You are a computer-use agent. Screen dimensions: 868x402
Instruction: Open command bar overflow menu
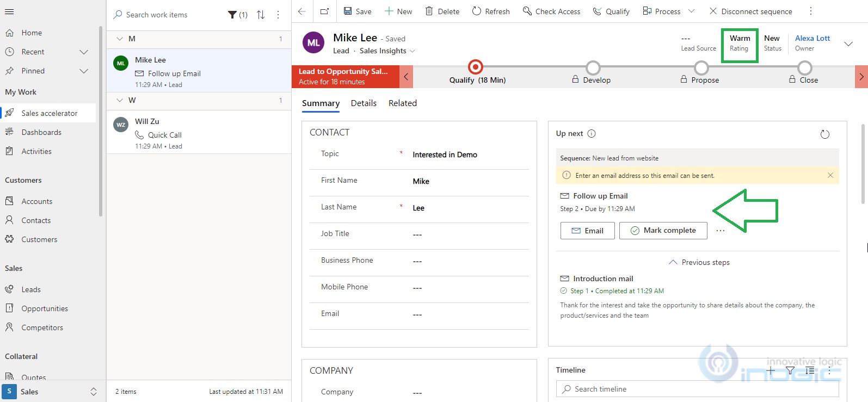tap(811, 11)
